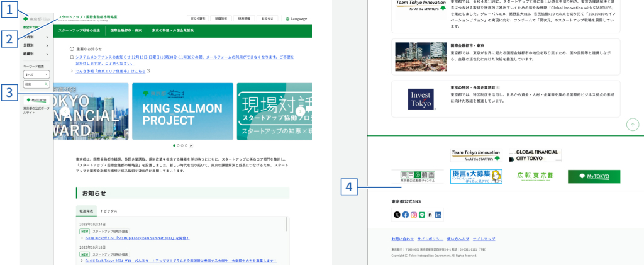
Task: Click the info icon next to 重要なお知らせ
Action: (x=72, y=49)
